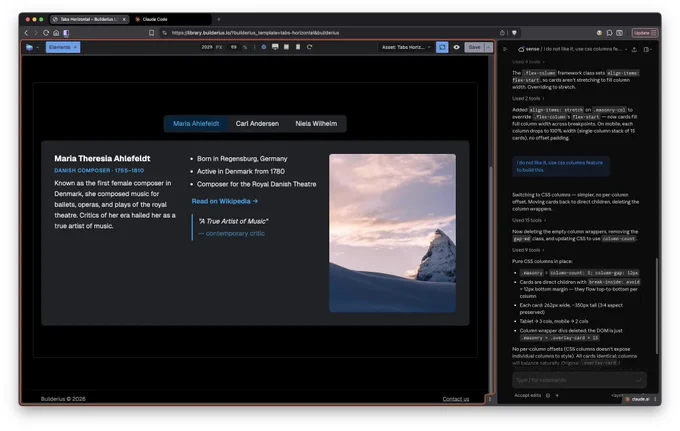The width and height of the screenshot is (680, 431).
Task: Click the Builderius logo in the builder toolbar
Action: click(x=29, y=47)
